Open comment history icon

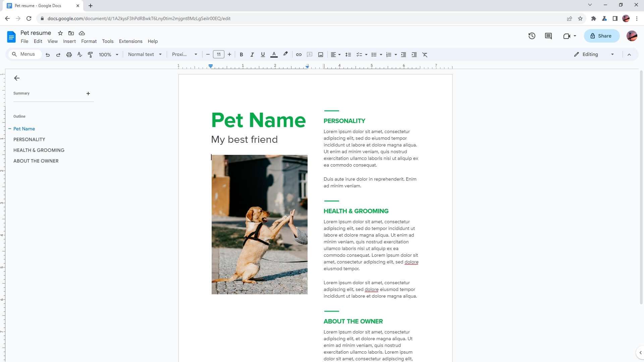click(x=548, y=36)
